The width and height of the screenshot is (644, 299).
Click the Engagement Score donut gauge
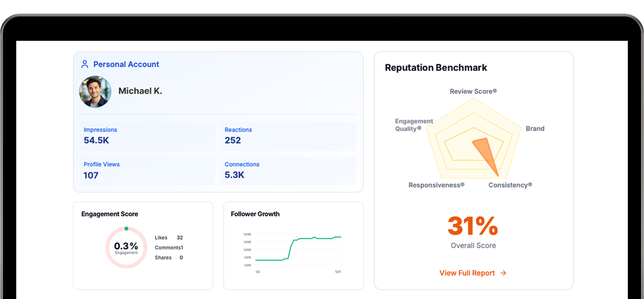click(x=126, y=247)
